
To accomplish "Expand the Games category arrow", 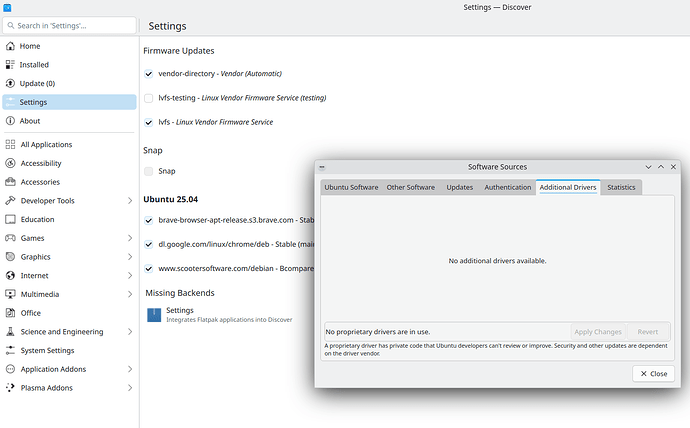I will [x=130, y=238].
